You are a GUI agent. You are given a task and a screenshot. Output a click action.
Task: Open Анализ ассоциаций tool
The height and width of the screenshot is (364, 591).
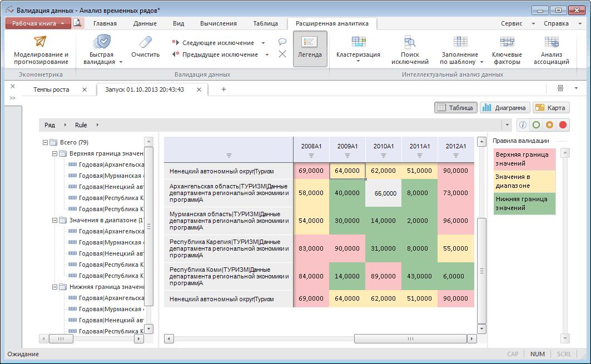pos(551,42)
